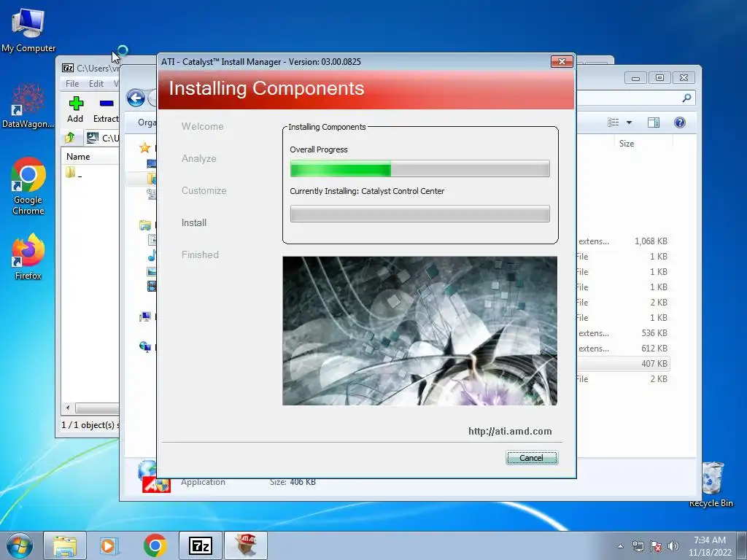Click the Currently Installing progress bar

419,214
